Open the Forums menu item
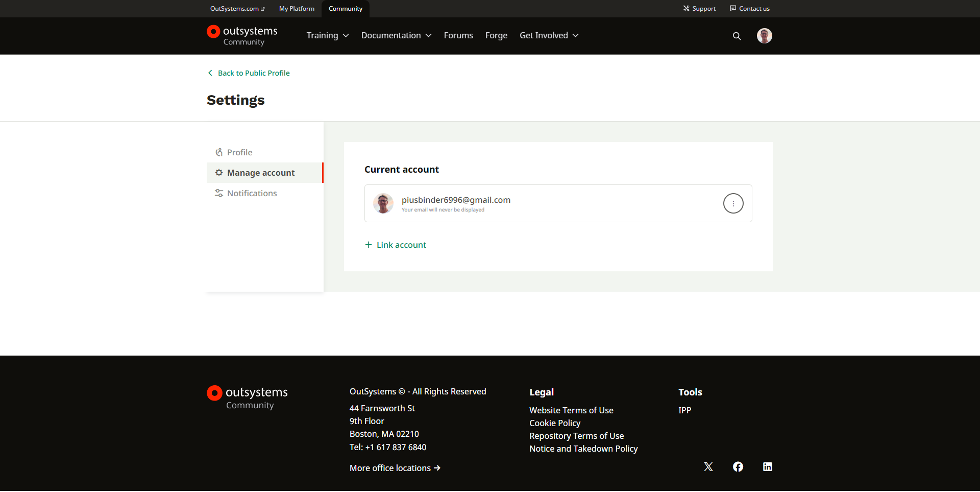The width and height of the screenshot is (980, 492). (x=458, y=35)
